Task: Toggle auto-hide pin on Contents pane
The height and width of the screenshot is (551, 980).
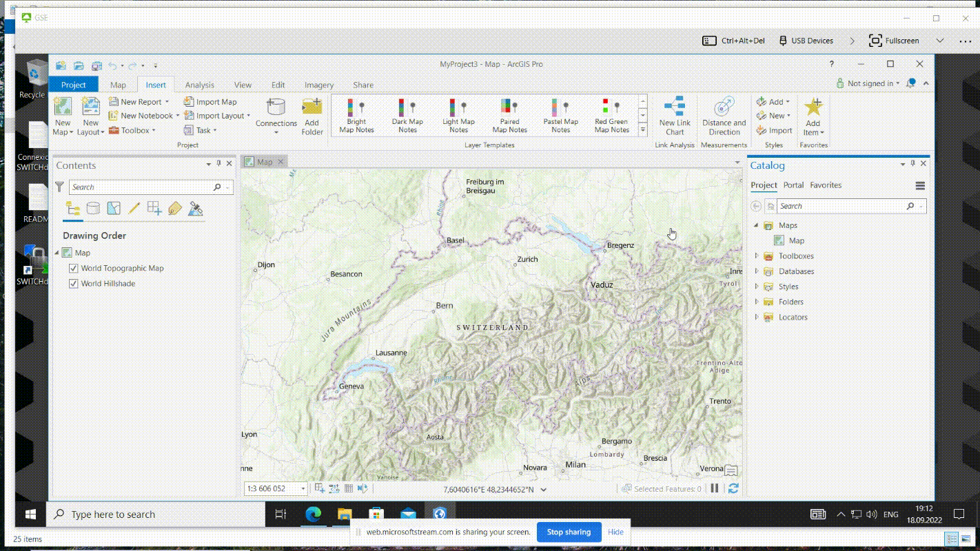Action: (x=219, y=164)
